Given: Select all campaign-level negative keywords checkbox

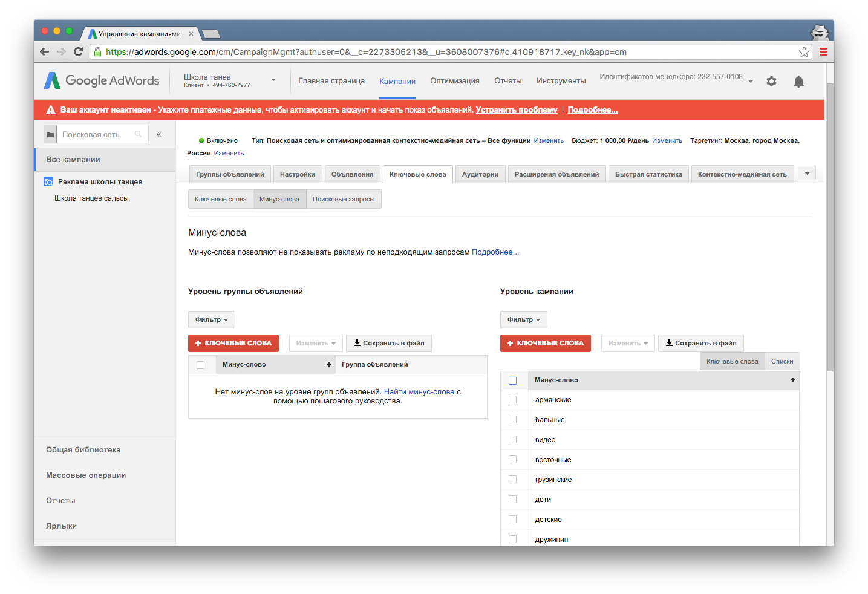Looking at the screenshot, I should tap(513, 380).
